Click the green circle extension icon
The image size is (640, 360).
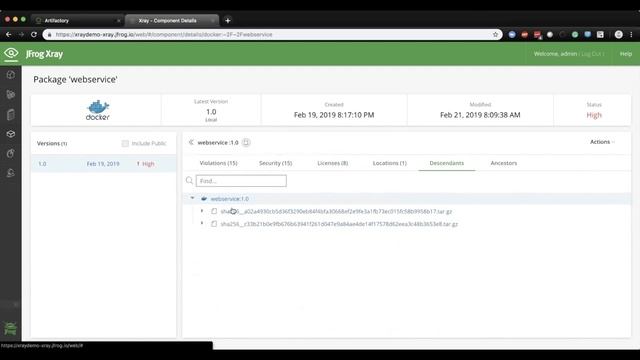575,35
